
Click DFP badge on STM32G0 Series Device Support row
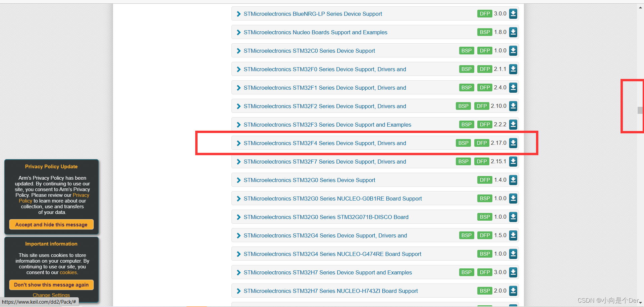(485, 180)
